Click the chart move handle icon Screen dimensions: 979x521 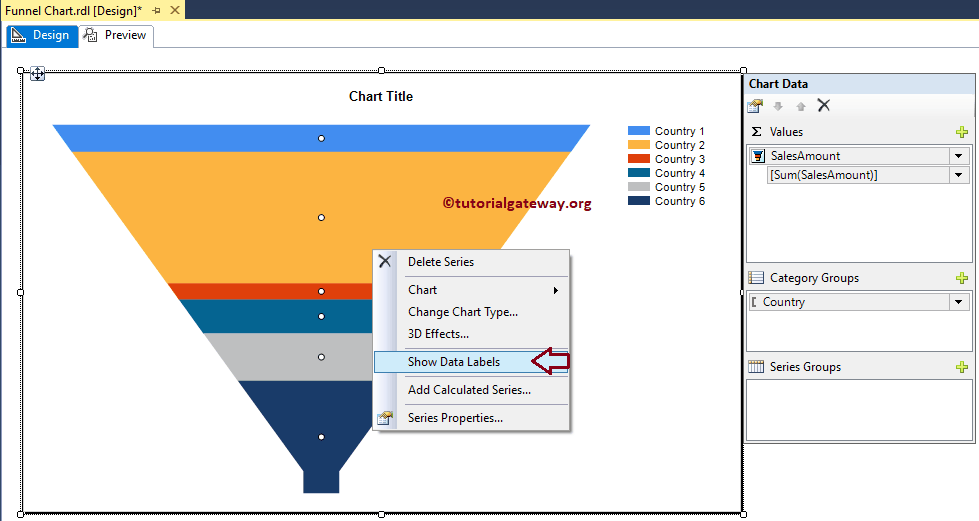[37, 74]
